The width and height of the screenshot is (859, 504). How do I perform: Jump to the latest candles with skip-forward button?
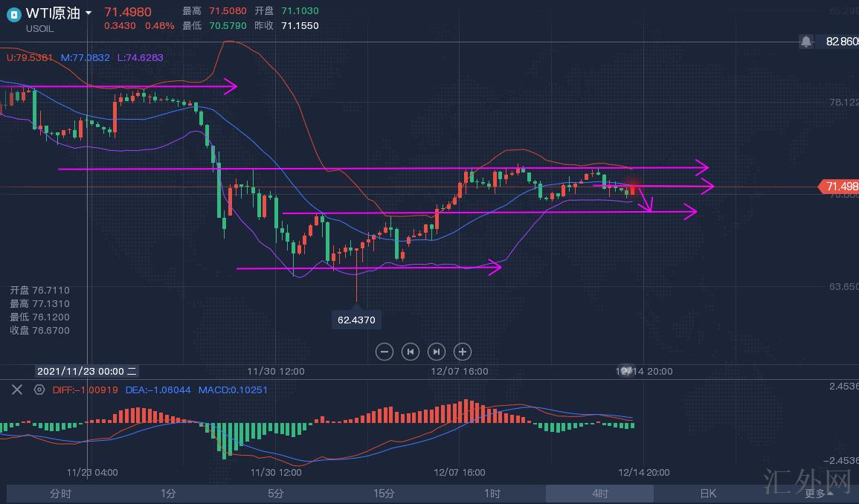click(x=437, y=352)
